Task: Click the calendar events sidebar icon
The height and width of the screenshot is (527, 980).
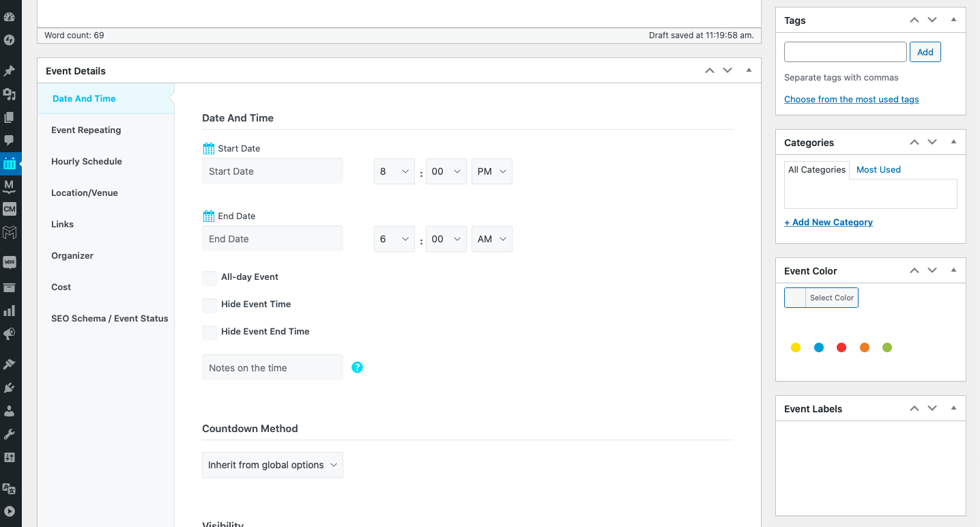Action: pyautogui.click(x=10, y=163)
